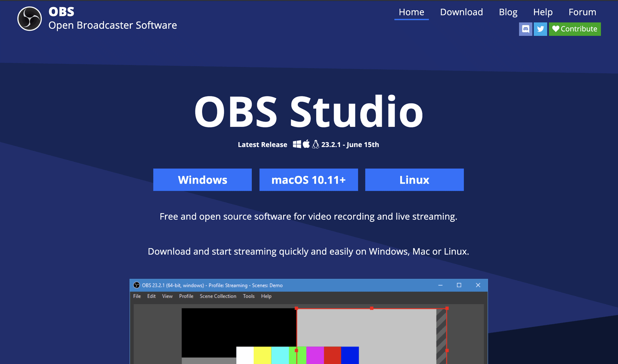Image resolution: width=618 pixels, height=364 pixels.
Task: Minimize the OBS preview window
Action: click(440, 285)
